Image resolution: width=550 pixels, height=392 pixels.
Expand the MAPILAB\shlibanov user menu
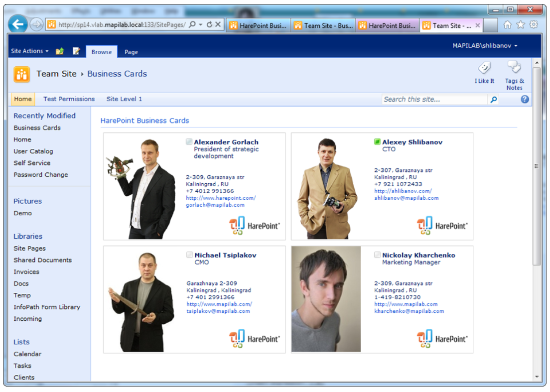point(485,46)
